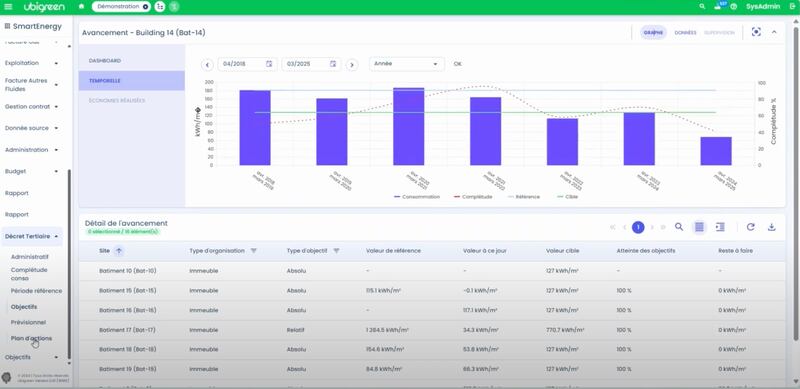Toggle table row density view icon
Screen dimensions: 800x389
coord(699,227)
